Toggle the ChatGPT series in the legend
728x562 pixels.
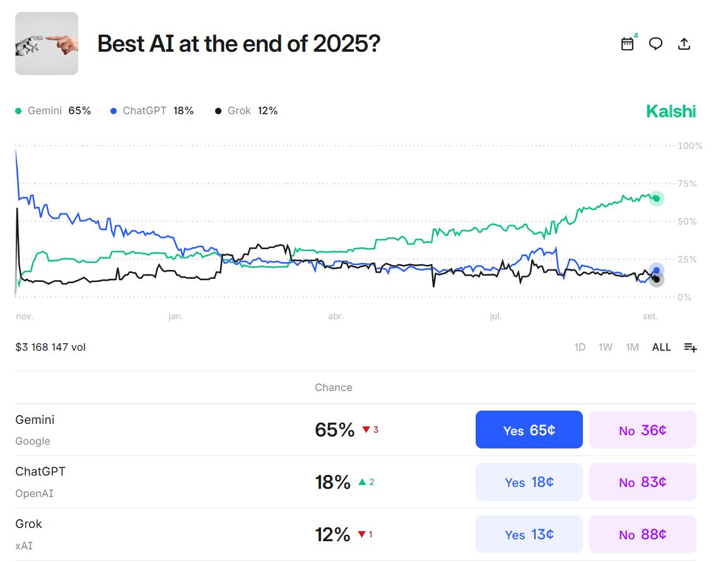[x=151, y=111]
